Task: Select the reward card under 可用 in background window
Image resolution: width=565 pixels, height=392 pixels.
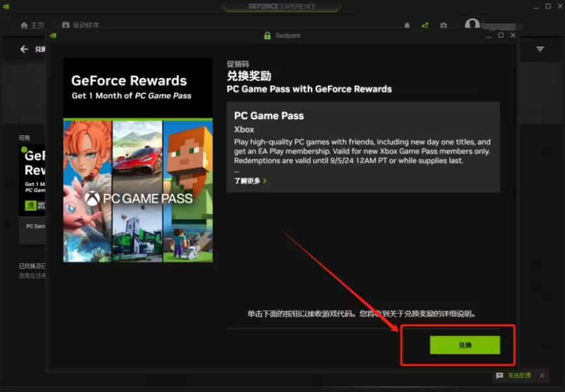Action: pos(32,194)
